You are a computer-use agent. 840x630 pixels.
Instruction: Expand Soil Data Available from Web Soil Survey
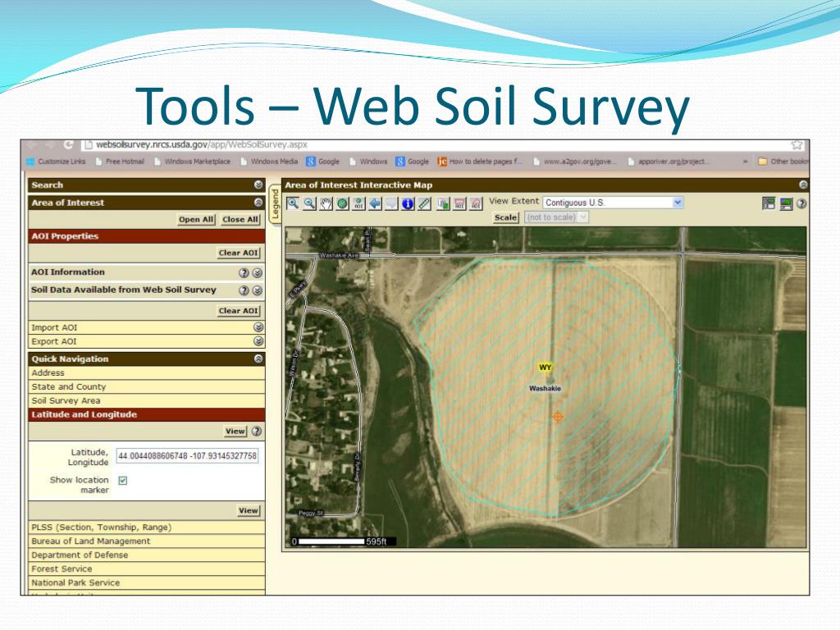(257, 290)
